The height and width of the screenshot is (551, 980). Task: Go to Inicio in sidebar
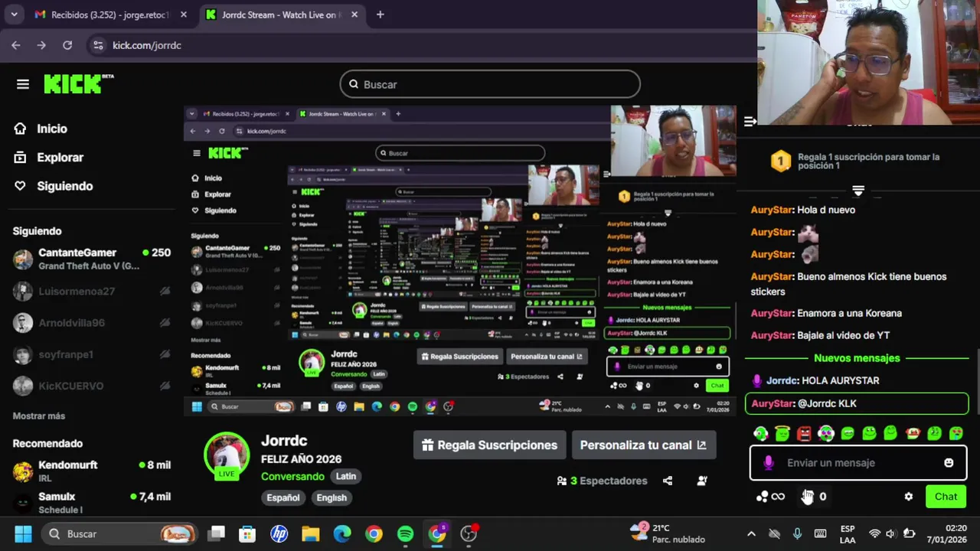coord(41,129)
